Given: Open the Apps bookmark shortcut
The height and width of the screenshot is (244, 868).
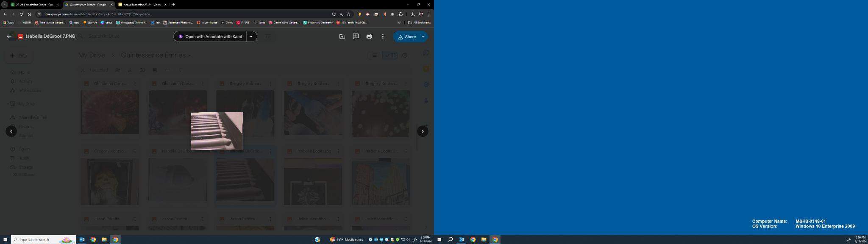Looking at the screenshot, I should click(x=8, y=22).
